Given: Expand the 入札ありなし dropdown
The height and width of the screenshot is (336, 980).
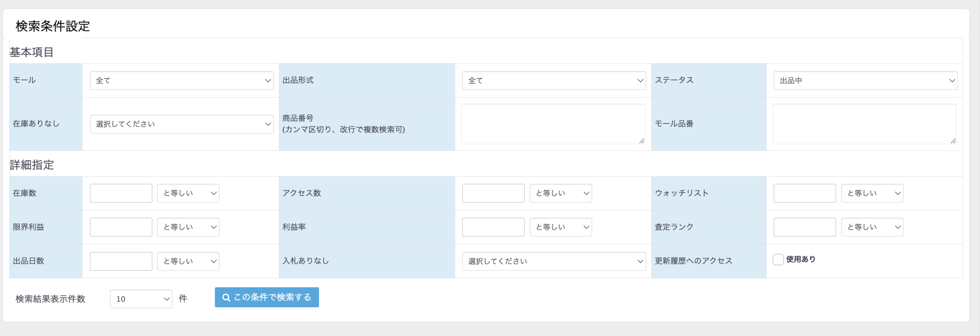Looking at the screenshot, I should click(554, 261).
